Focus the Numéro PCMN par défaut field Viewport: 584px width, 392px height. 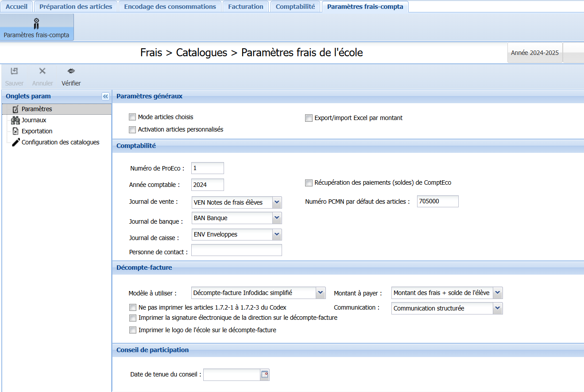point(437,202)
